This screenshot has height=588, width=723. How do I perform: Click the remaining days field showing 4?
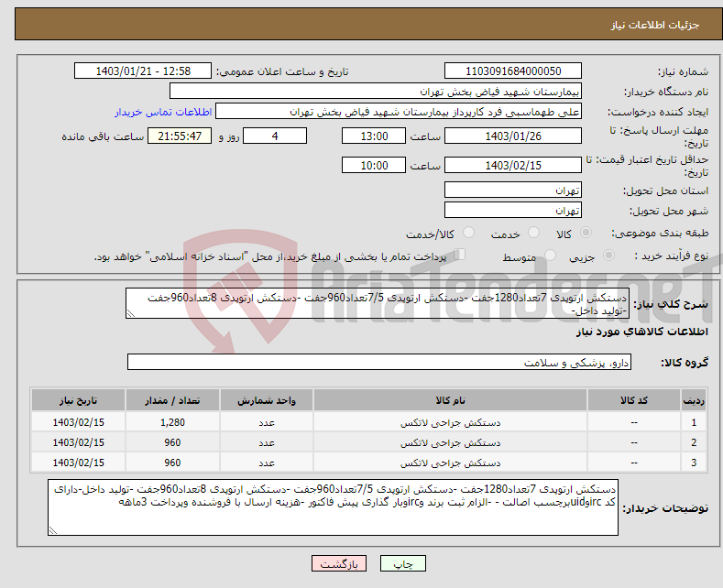pos(275,136)
